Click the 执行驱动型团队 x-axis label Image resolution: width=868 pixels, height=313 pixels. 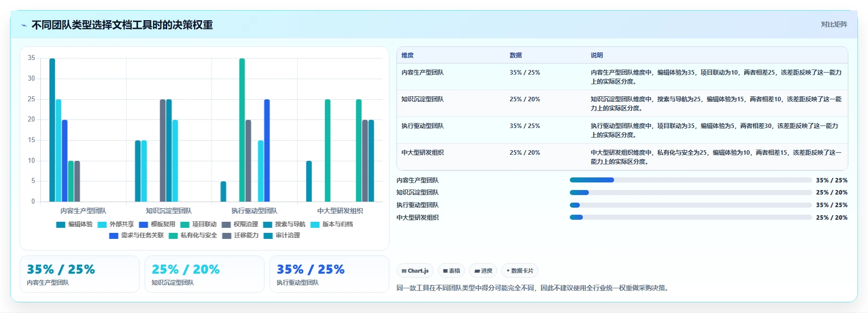pyautogui.click(x=254, y=211)
